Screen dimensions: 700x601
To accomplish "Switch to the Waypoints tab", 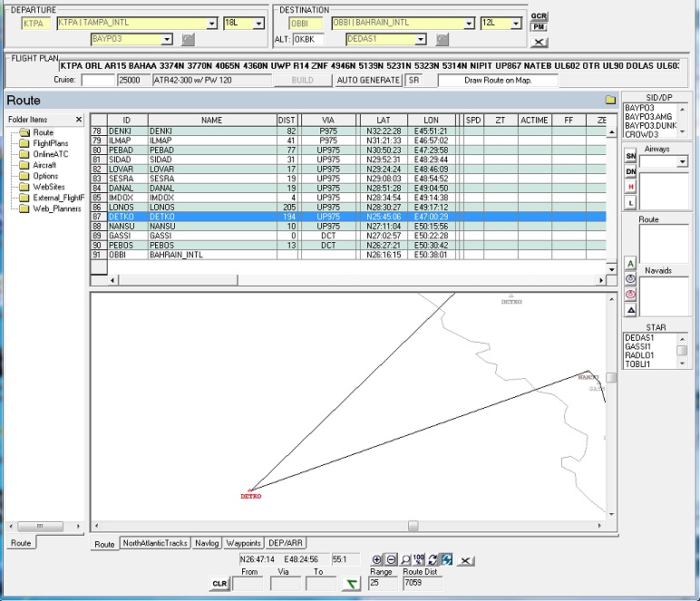I will (x=243, y=543).
